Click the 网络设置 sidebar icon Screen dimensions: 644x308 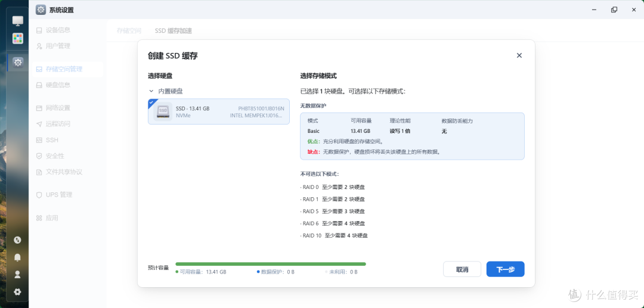point(39,108)
